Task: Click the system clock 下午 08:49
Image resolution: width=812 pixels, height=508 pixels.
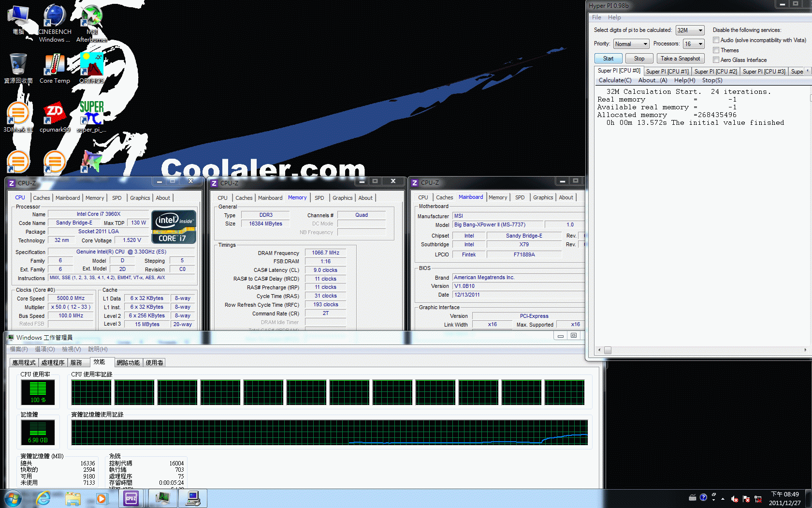Action: pyautogui.click(x=785, y=494)
